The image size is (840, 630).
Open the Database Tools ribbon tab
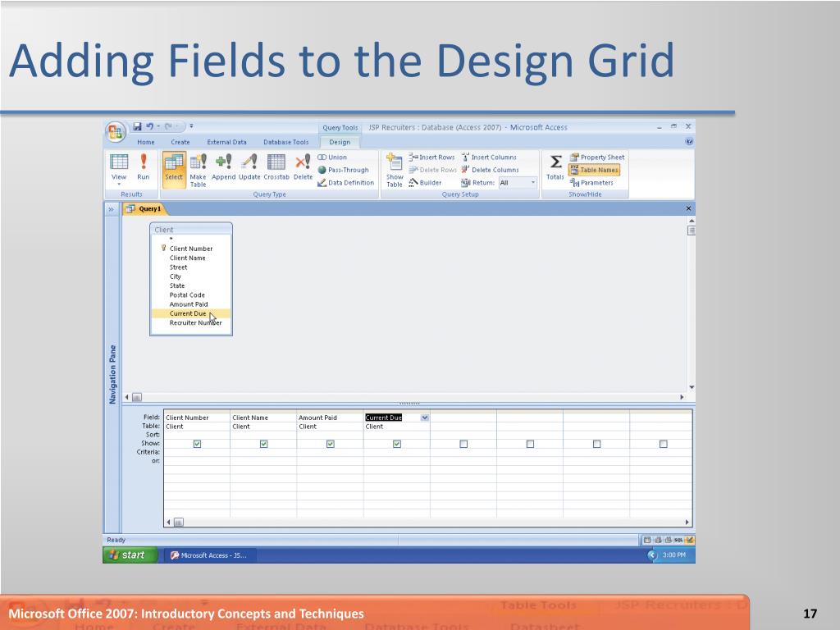click(286, 142)
